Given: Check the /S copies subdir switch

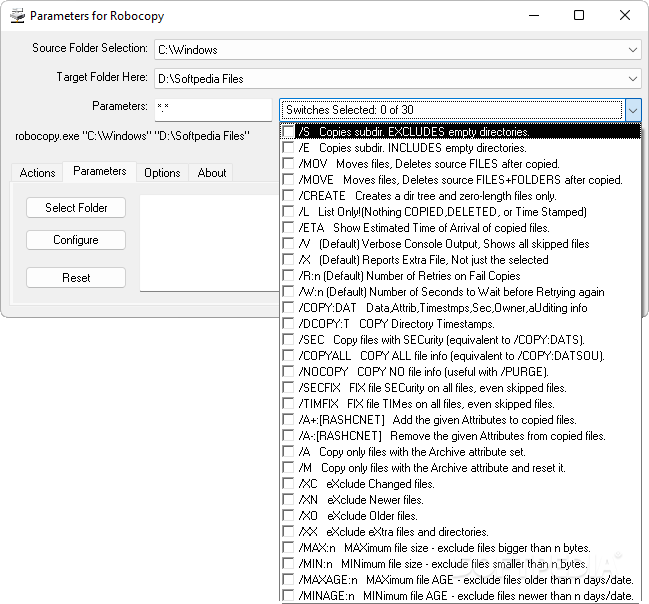Looking at the screenshot, I should (x=288, y=132).
